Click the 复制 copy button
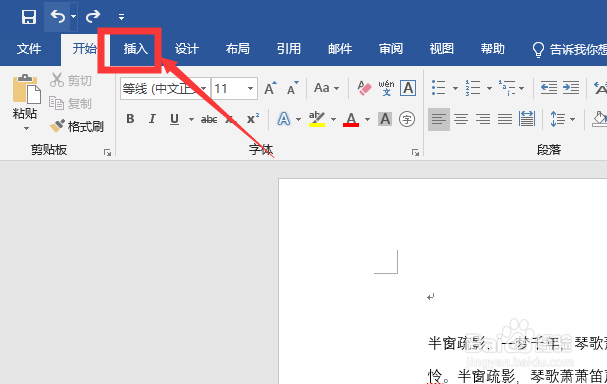The height and width of the screenshot is (384, 607). click(x=71, y=103)
